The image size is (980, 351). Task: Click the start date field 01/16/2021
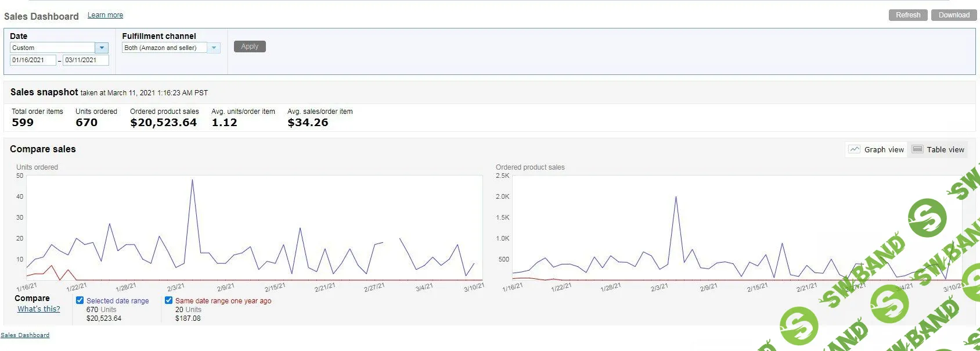click(33, 60)
